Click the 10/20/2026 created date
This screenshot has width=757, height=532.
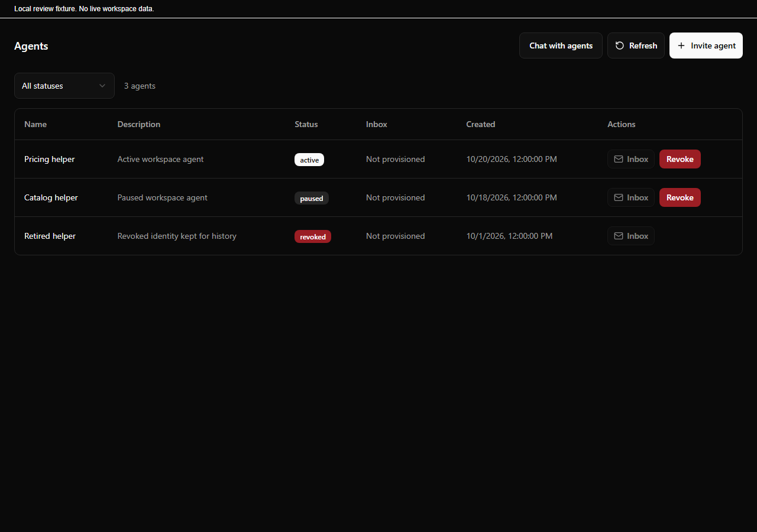[512, 159]
